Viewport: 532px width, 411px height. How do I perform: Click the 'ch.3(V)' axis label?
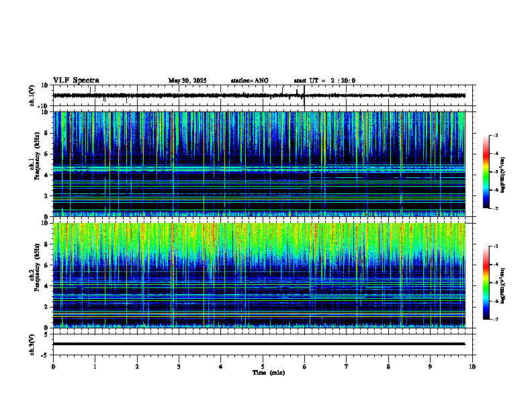32,345
